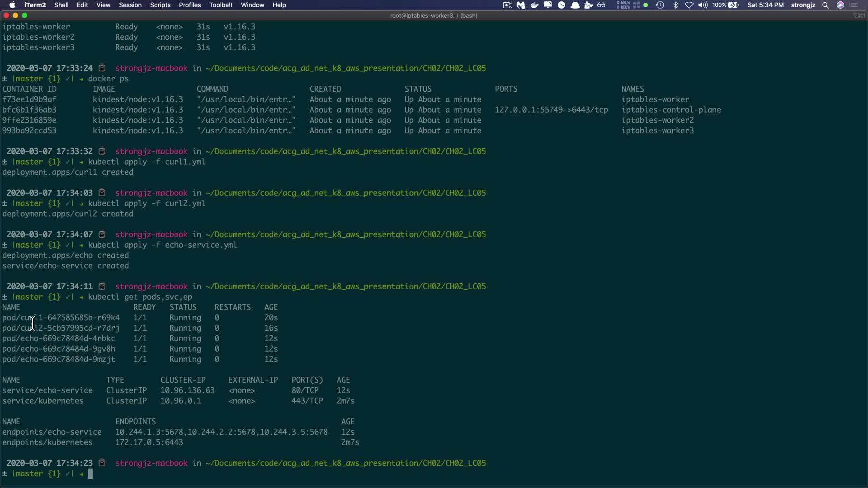
Task: Click at the terminal prompt cursor
Action: click(90, 474)
